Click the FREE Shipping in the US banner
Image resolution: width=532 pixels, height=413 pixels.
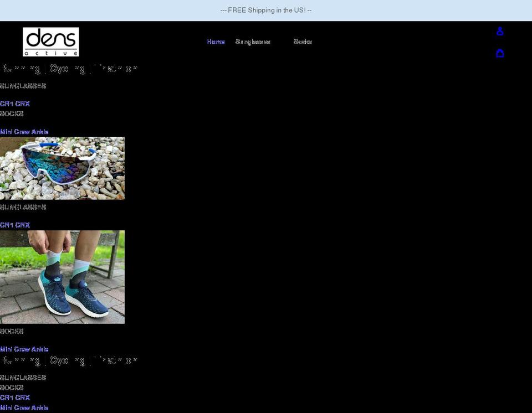[266, 11]
